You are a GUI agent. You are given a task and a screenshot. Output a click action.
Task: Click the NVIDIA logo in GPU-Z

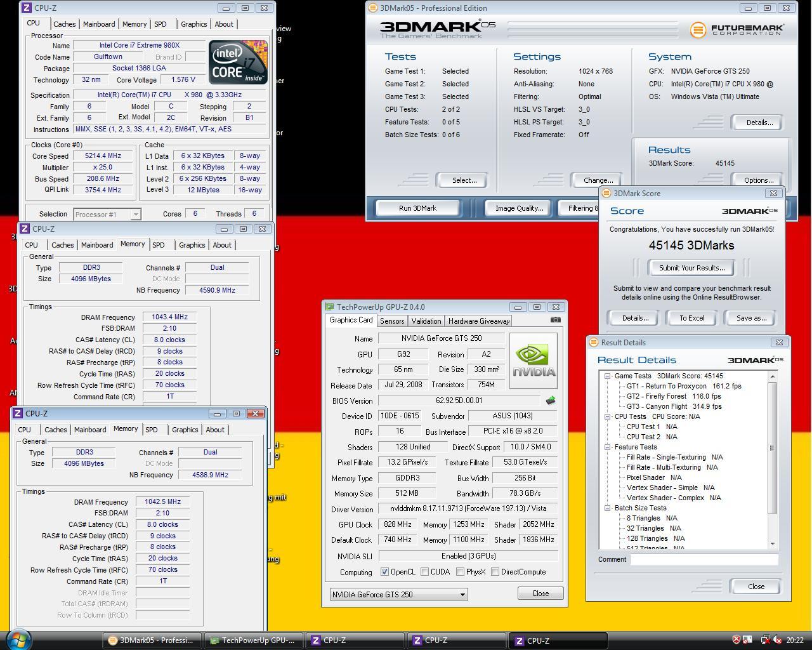click(534, 360)
